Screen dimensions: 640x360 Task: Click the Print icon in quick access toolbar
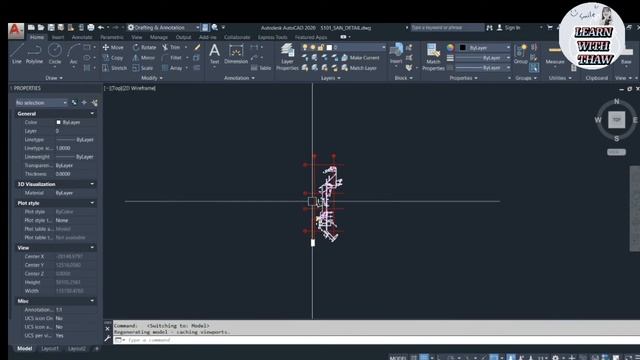tap(91, 27)
